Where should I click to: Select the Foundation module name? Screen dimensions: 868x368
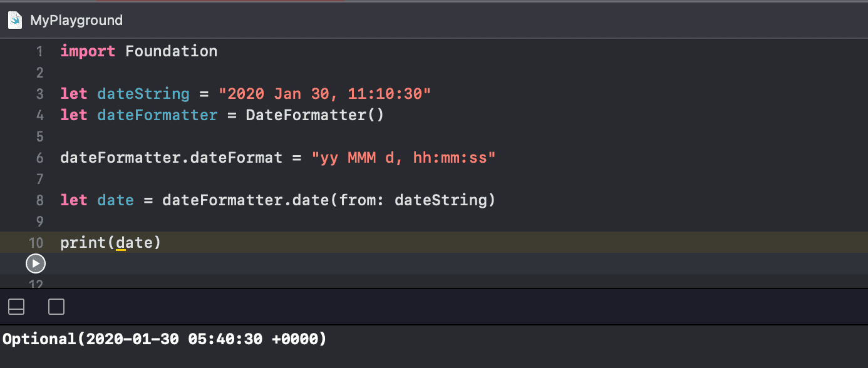point(171,51)
